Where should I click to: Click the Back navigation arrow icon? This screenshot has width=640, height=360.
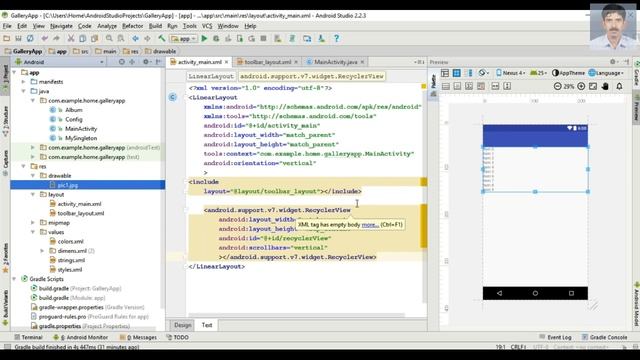pos(136,38)
